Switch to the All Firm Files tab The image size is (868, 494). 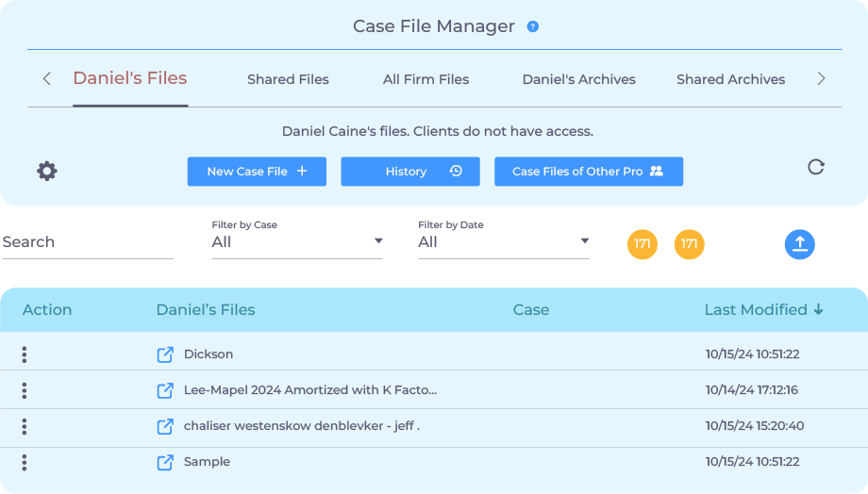coord(426,79)
